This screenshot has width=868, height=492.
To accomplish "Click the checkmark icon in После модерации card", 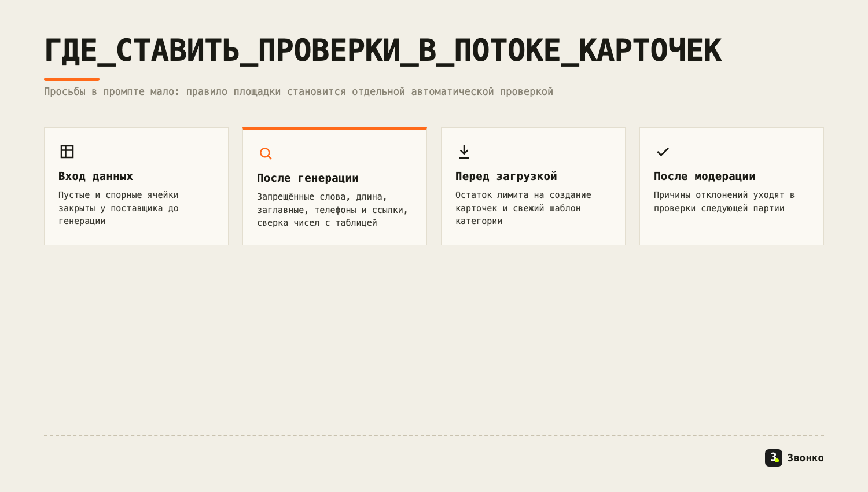I will 663,152.
